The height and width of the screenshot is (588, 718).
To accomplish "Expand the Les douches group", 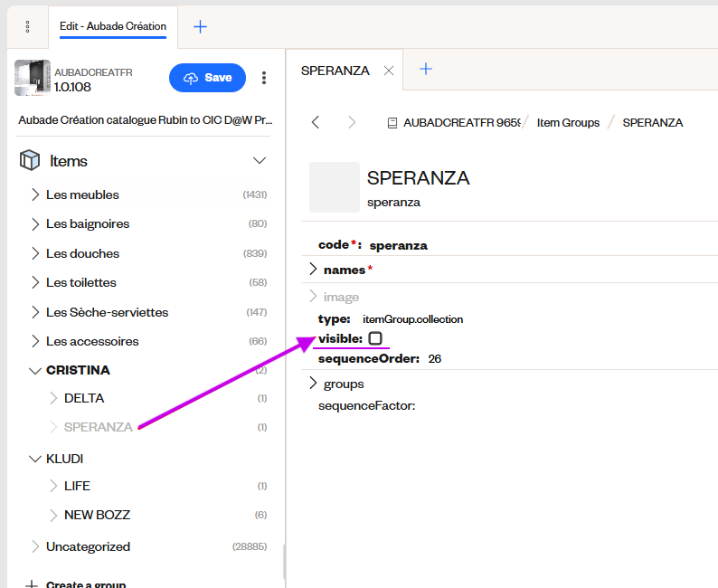I will [35, 253].
